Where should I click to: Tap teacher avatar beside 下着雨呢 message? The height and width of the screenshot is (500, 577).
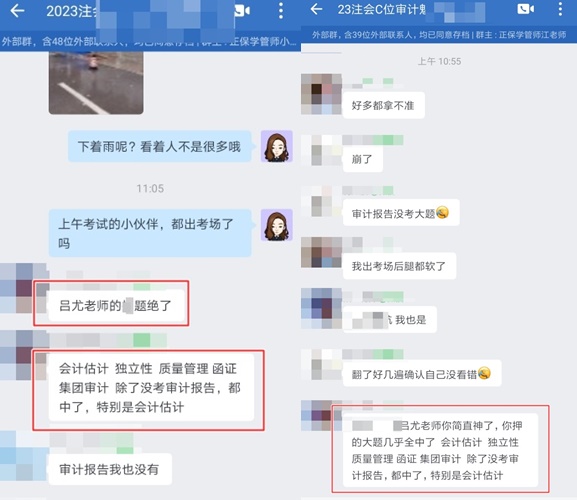[x=277, y=146]
